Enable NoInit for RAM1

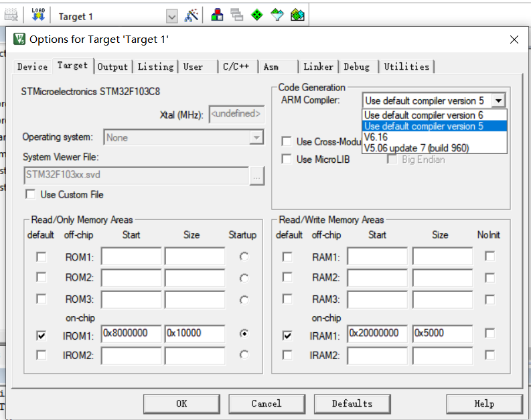[x=489, y=257]
